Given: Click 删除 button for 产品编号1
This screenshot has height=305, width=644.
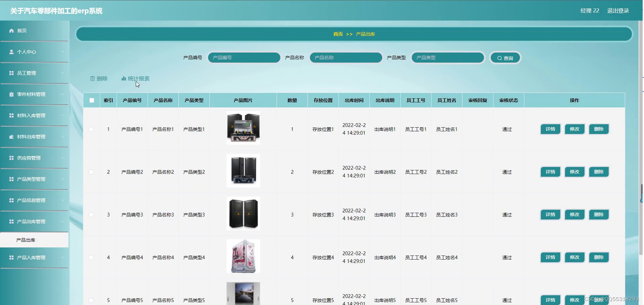Looking at the screenshot, I should point(599,129).
